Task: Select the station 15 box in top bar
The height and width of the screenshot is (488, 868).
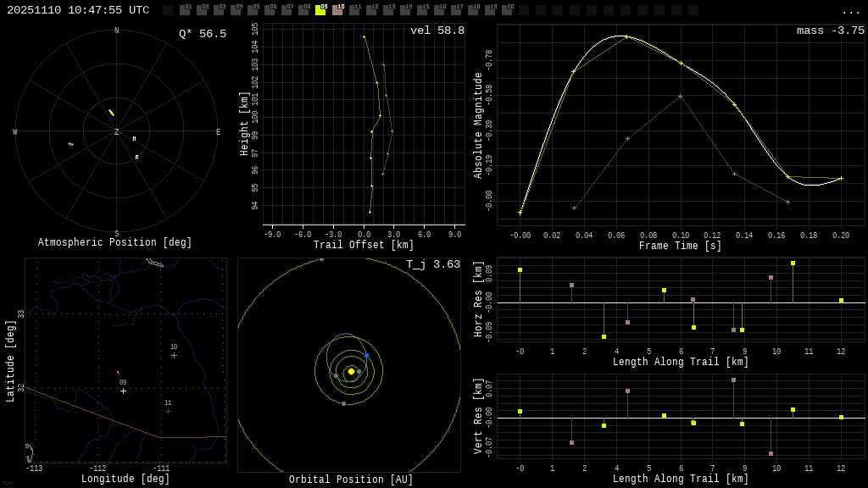Action: (x=422, y=10)
